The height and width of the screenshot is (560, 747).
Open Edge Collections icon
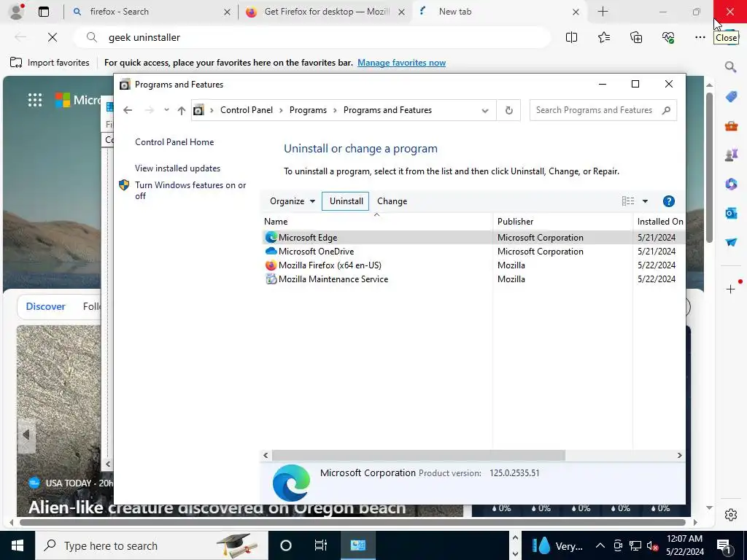(636, 37)
